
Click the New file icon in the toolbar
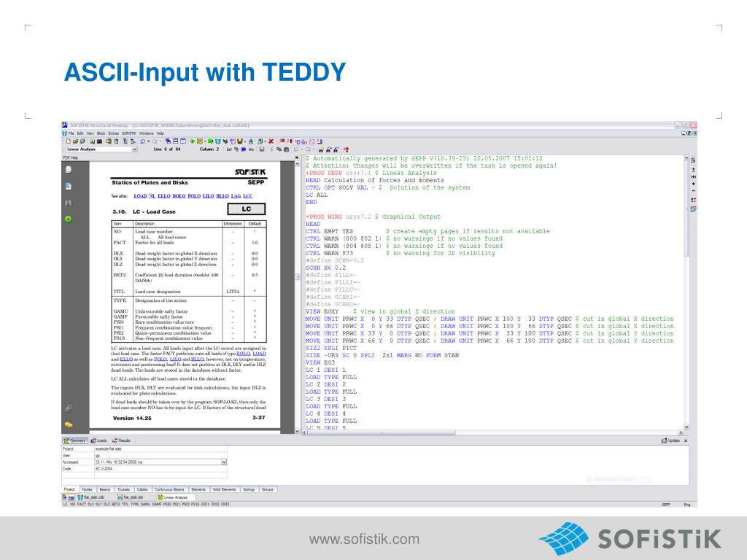tap(68, 141)
